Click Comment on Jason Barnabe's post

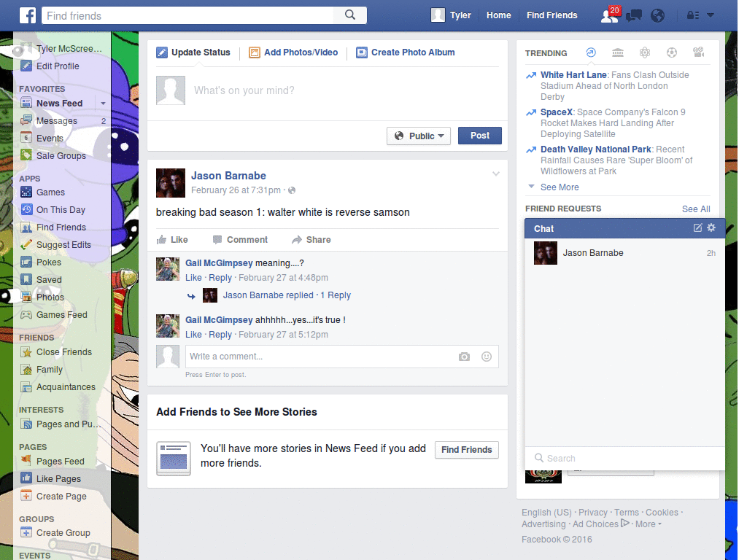(x=241, y=239)
